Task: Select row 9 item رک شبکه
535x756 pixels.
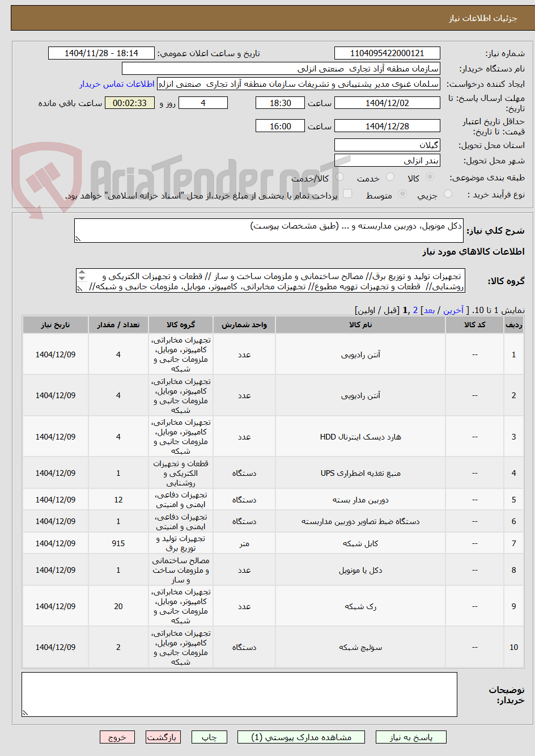Action: (x=360, y=606)
